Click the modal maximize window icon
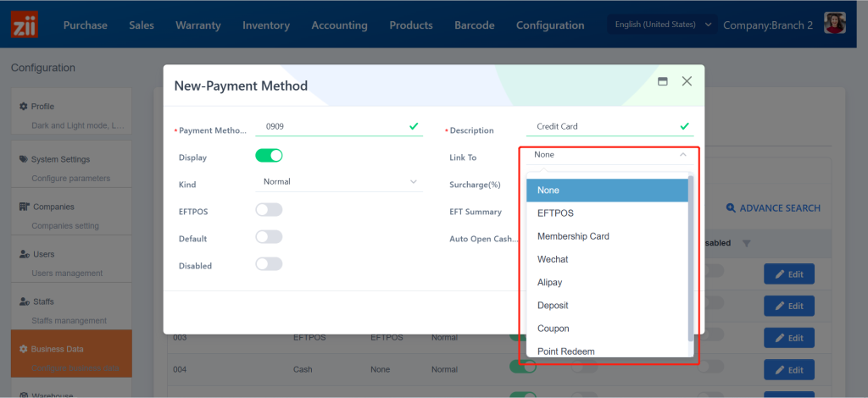 point(663,81)
